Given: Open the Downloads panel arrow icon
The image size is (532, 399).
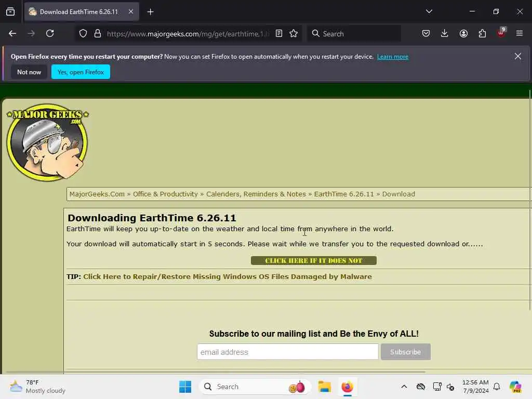Looking at the screenshot, I should tap(445, 34).
